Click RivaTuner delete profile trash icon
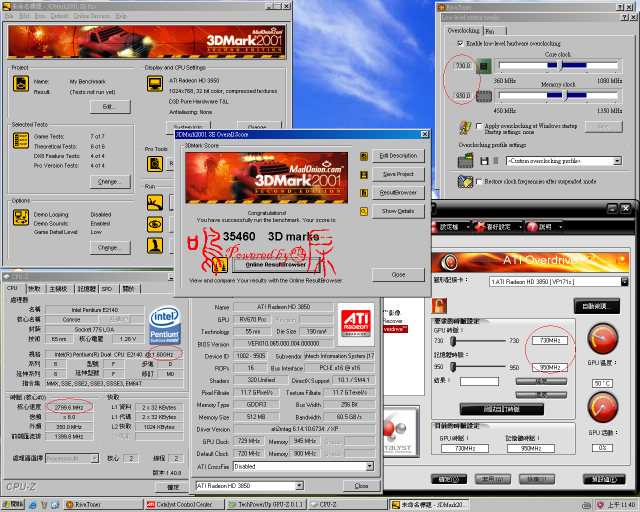 496,161
